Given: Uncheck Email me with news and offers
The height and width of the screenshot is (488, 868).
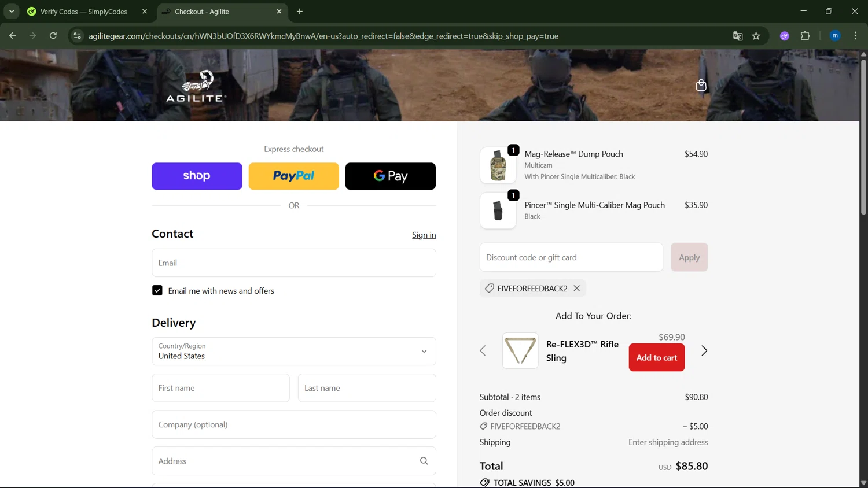Looking at the screenshot, I should point(157,290).
